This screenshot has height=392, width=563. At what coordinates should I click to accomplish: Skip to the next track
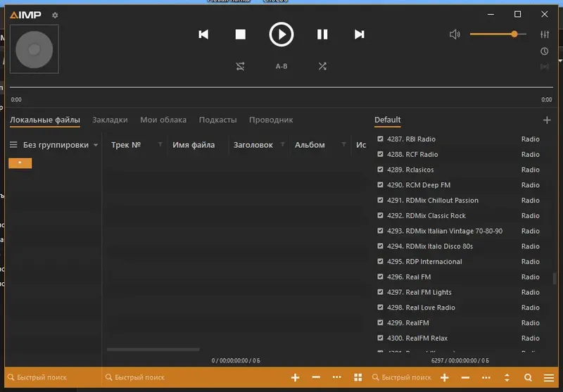[x=360, y=34]
